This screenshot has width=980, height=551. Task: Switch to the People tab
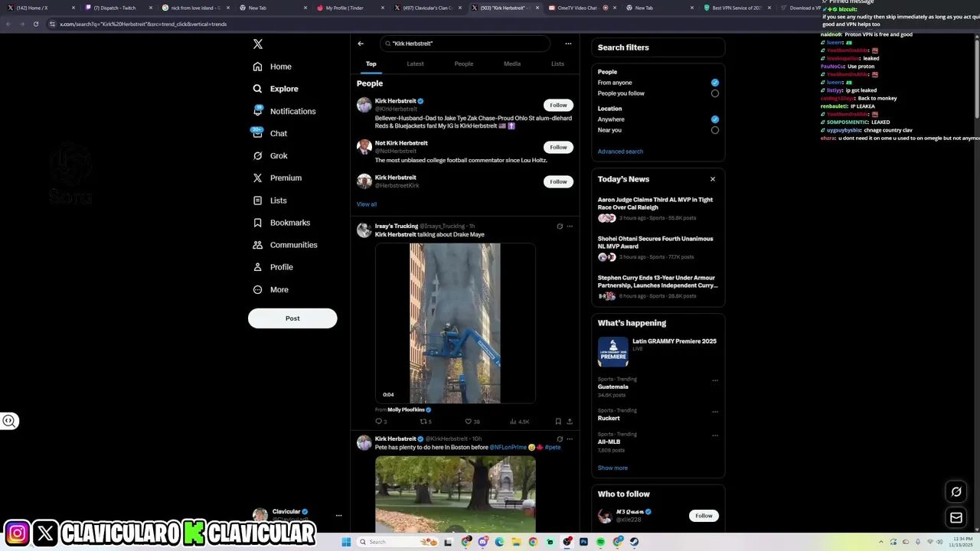tap(464, 64)
